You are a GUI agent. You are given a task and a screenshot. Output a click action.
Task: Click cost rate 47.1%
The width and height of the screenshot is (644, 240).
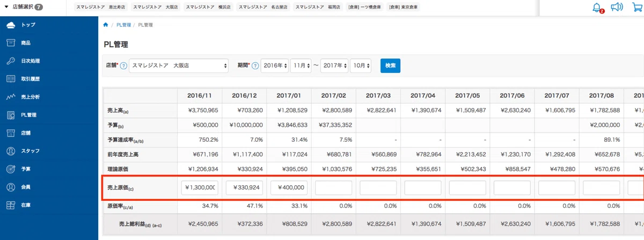(x=254, y=206)
